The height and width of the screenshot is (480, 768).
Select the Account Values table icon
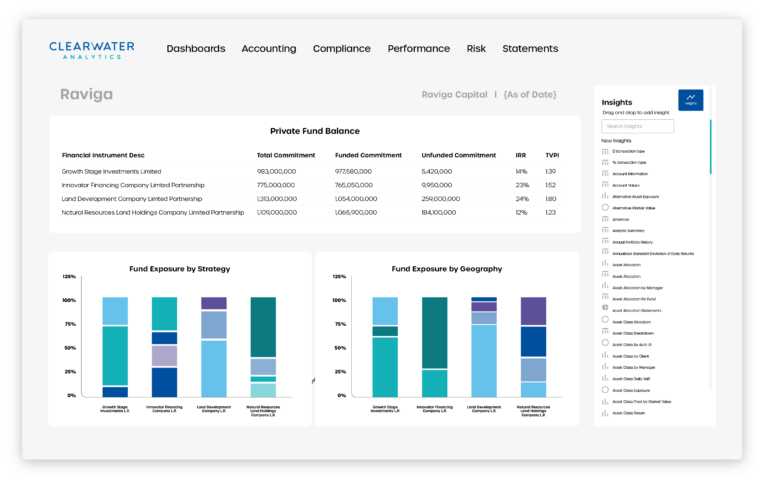tap(605, 185)
